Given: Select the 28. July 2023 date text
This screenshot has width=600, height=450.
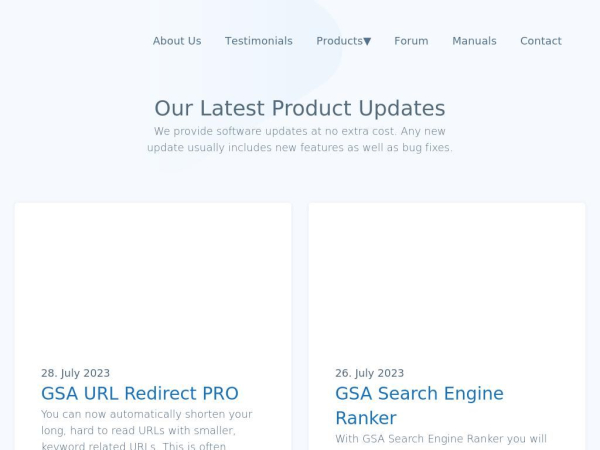Looking at the screenshot, I should 75,373.
